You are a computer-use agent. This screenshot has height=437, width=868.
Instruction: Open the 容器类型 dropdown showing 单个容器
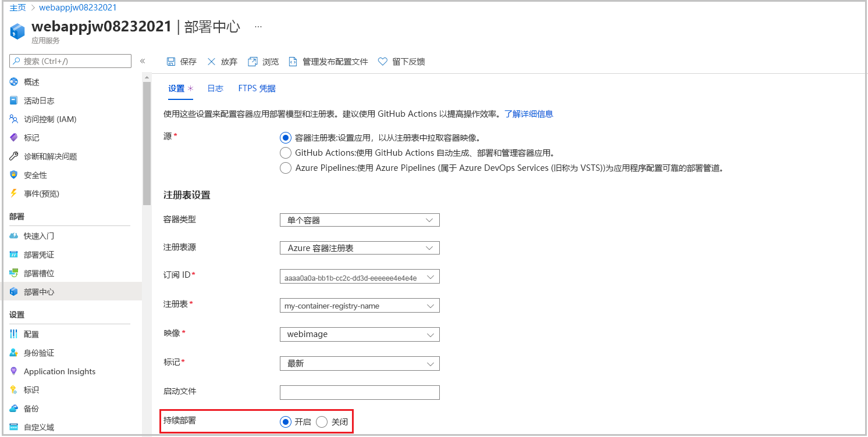pyautogui.click(x=360, y=220)
